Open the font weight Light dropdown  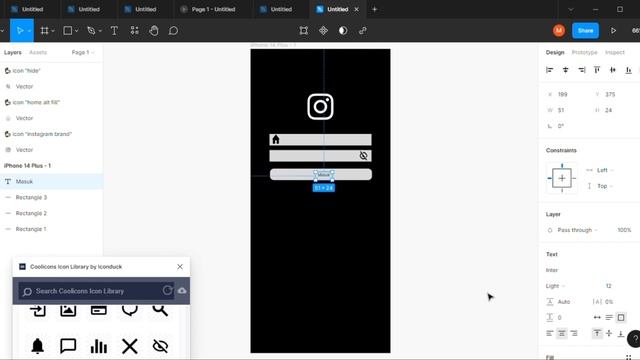(x=556, y=286)
